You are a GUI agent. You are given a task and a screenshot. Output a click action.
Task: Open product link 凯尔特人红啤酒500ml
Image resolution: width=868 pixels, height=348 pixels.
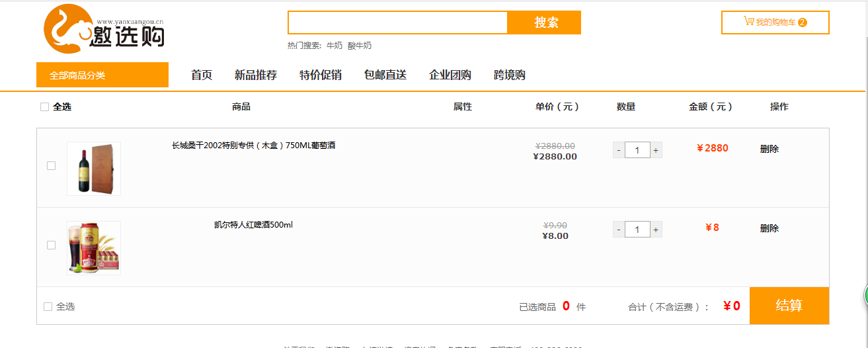[x=253, y=225]
